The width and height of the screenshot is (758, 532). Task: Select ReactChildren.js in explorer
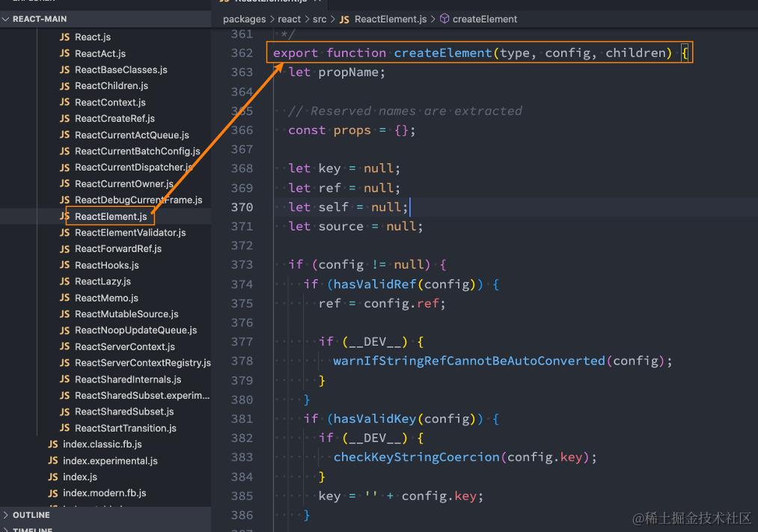point(111,86)
